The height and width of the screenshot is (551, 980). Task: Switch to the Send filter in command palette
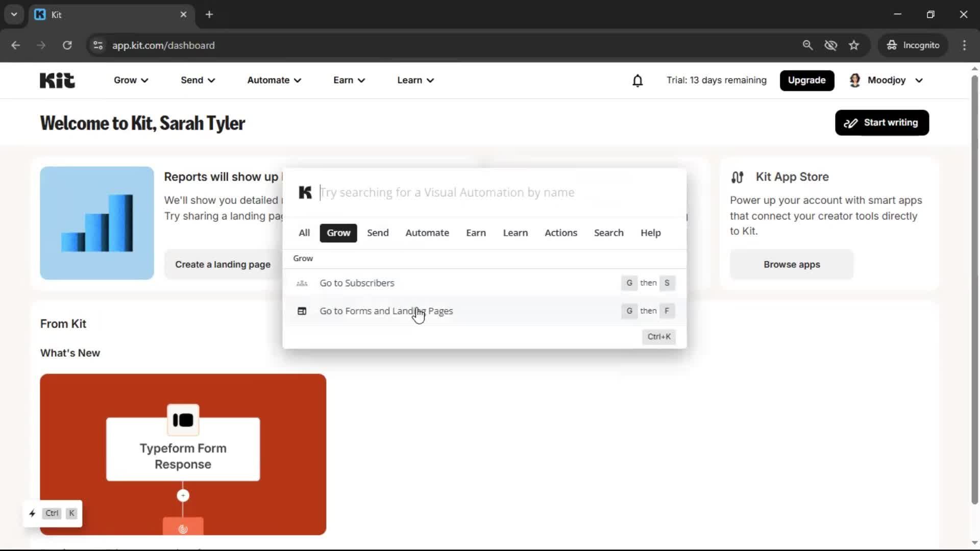click(377, 233)
